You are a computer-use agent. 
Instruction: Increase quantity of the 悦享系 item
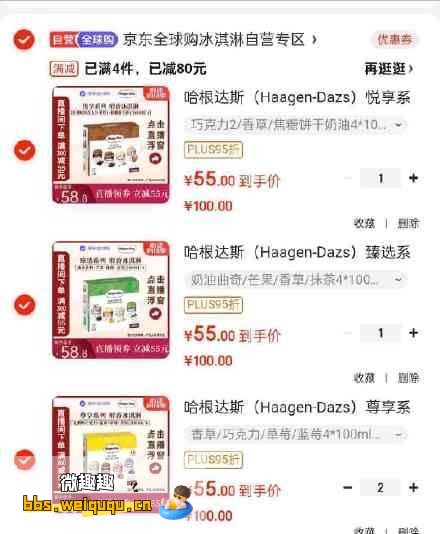coord(413,178)
